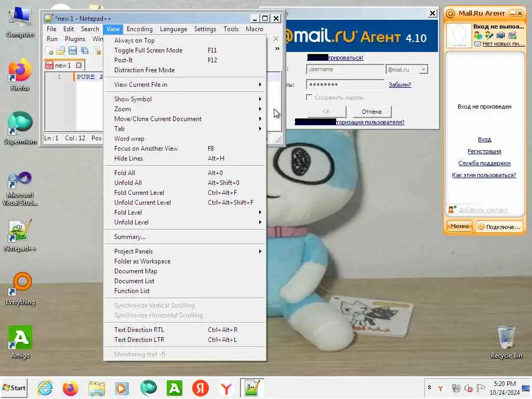Click the Регистрация link
Viewport: 532px width, 399px height.
tap(484, 151)
